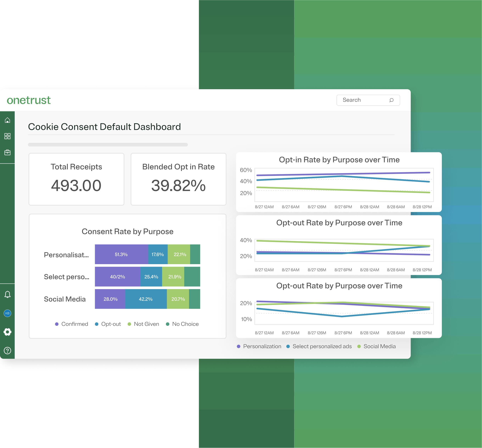The height and width of the screenshot is (448, 482).
Task: Open the settings gear icon
Action: coord(8,332)
